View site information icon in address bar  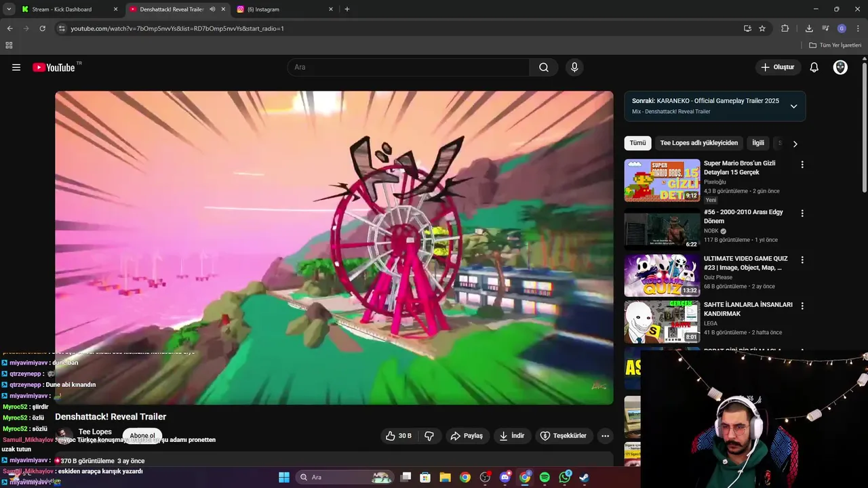(x=62, y=28)
